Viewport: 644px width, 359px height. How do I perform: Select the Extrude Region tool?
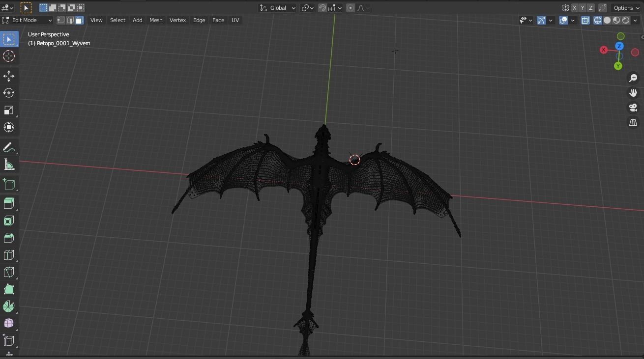[x=9, y=204]
